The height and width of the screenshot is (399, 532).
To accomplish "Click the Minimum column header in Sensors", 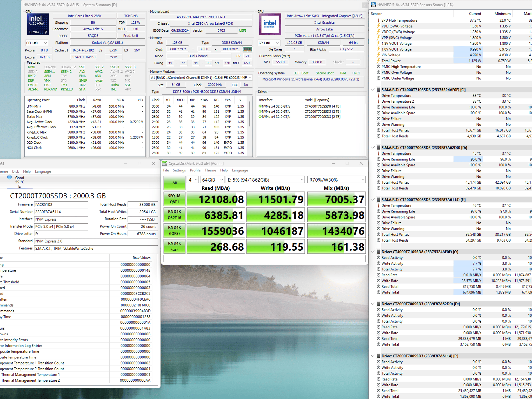I will pyautogui.click(x=502, y=14).
